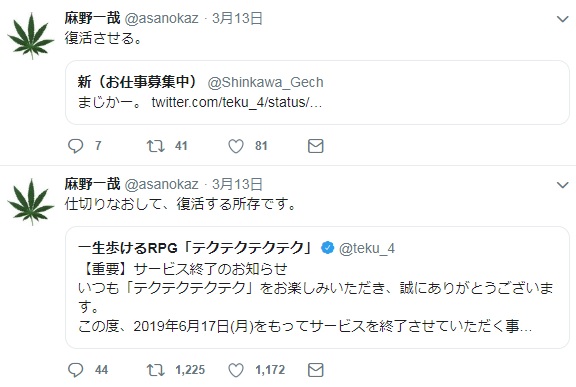Screen dimensions: 576x387
Task: Reply to the first tweet via the comment icon
Action: coord(76,146)
